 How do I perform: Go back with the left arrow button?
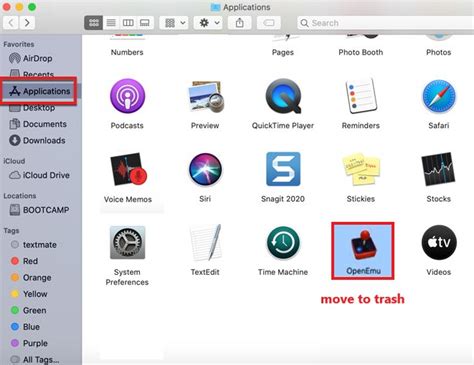point(11,23)
